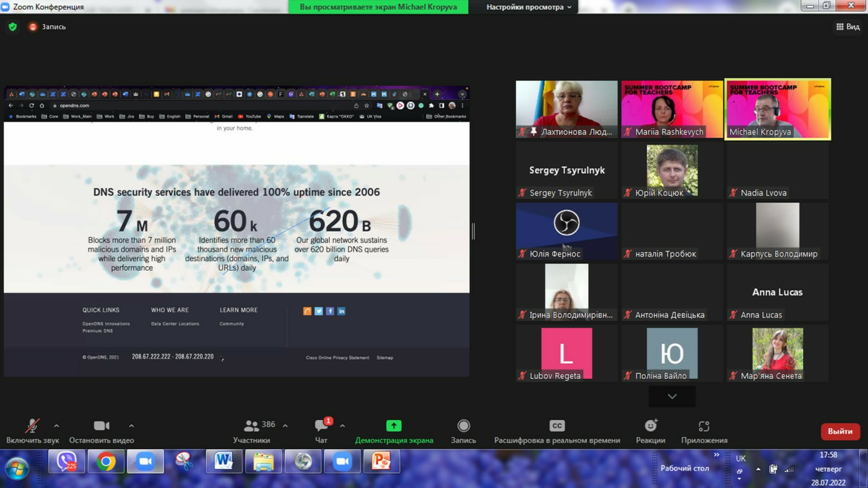Screen dimensions: 868x488
Task: Expand video options arrow beside camera
Action: coord(131,426)
